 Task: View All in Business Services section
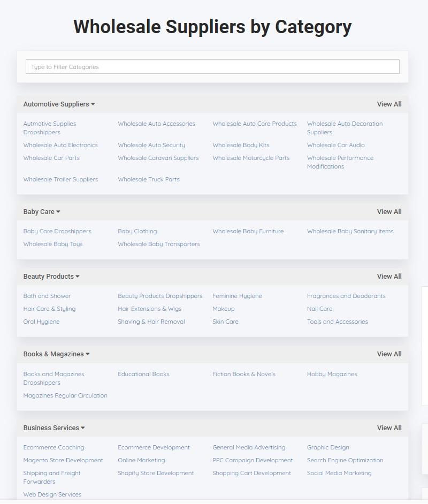coord(389,428)
